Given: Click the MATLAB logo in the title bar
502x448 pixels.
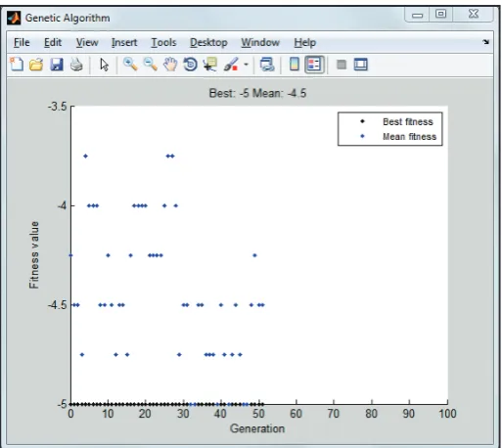Looking at the screenshot, I should pos(14,18).
